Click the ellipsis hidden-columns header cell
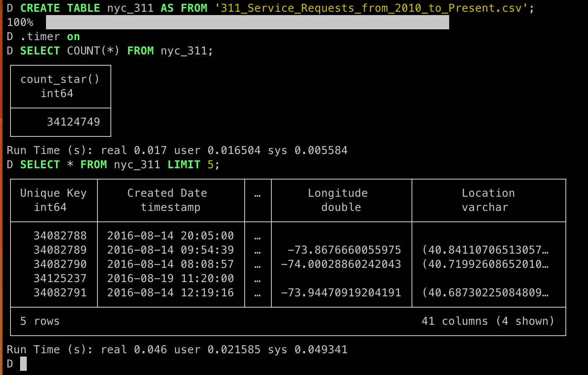The height and width of the screenshot is (375, 588). (258, 195)
